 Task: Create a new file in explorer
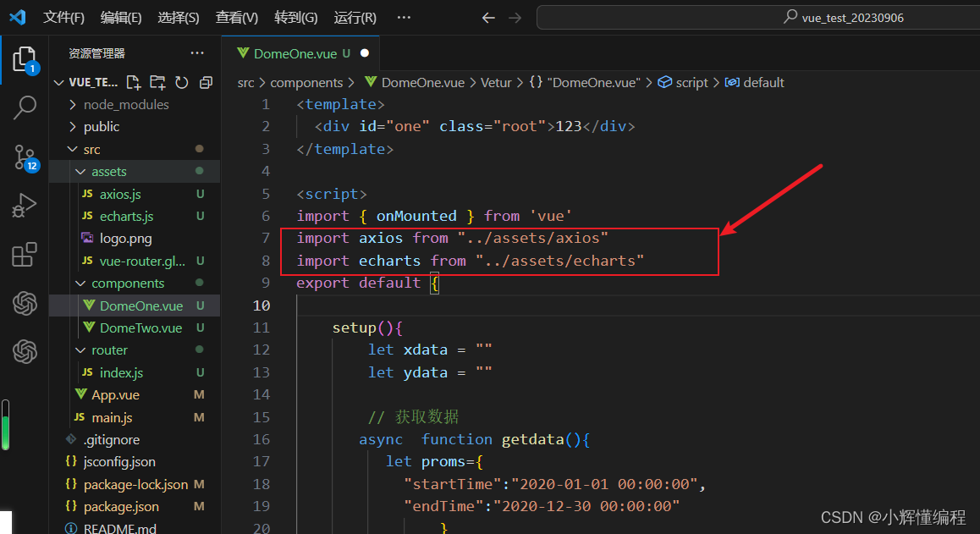[133, 83]
